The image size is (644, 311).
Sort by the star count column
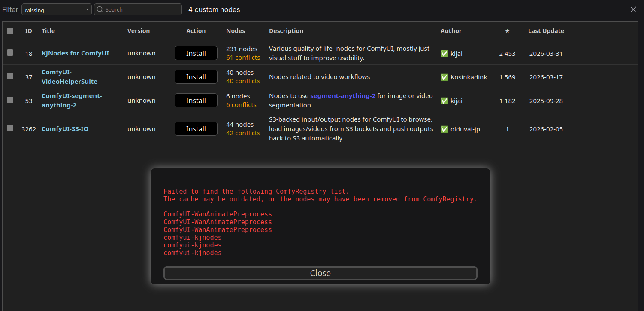tap(507, 31)
